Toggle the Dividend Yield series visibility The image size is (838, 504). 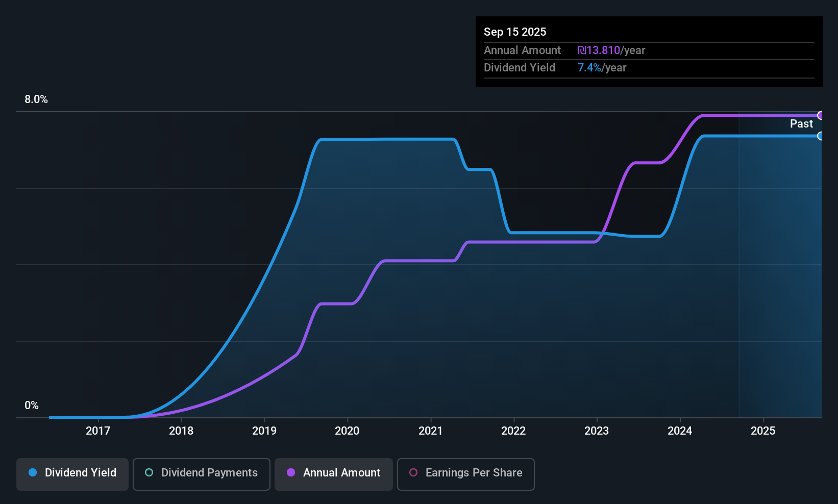coord(72,474)
